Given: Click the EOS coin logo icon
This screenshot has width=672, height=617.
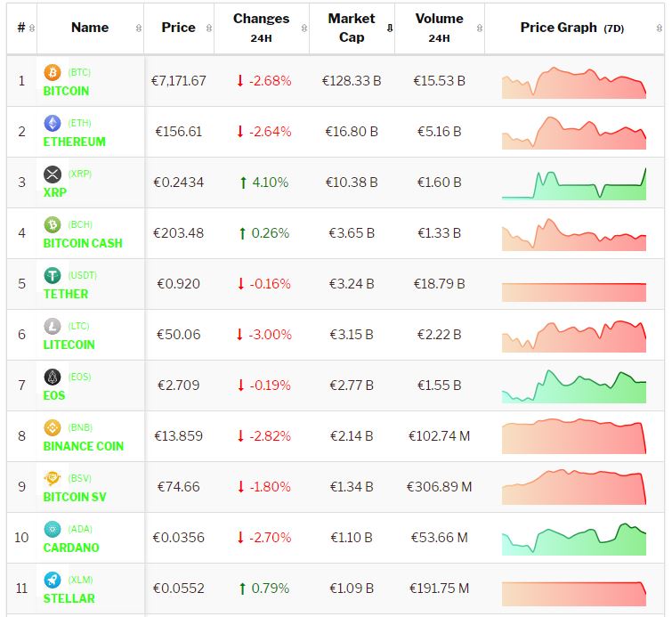Looking at the screenshot, I should pyautogui.click(x=52, y=377).
